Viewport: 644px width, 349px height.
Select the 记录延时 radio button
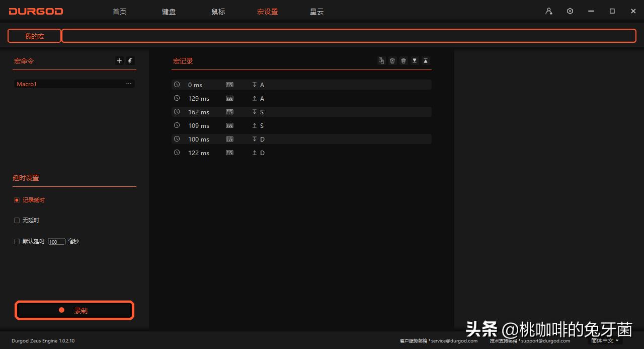(17, 200)
